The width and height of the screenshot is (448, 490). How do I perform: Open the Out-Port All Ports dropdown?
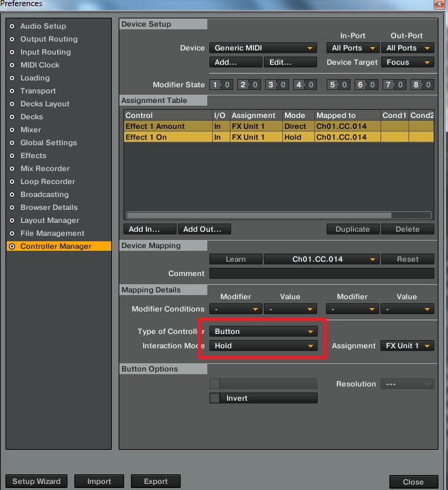408,48
